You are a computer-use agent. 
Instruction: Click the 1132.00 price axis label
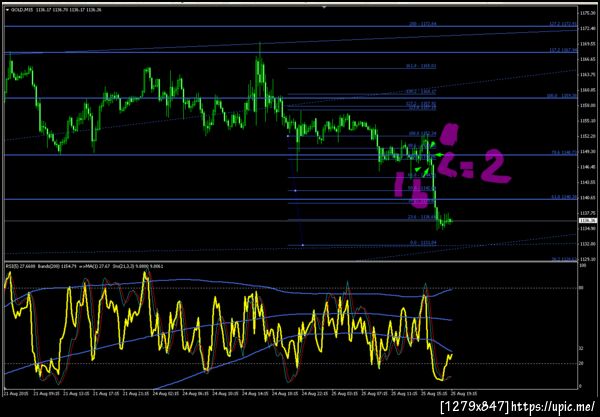pyautogui.click(x=587, y=244)
